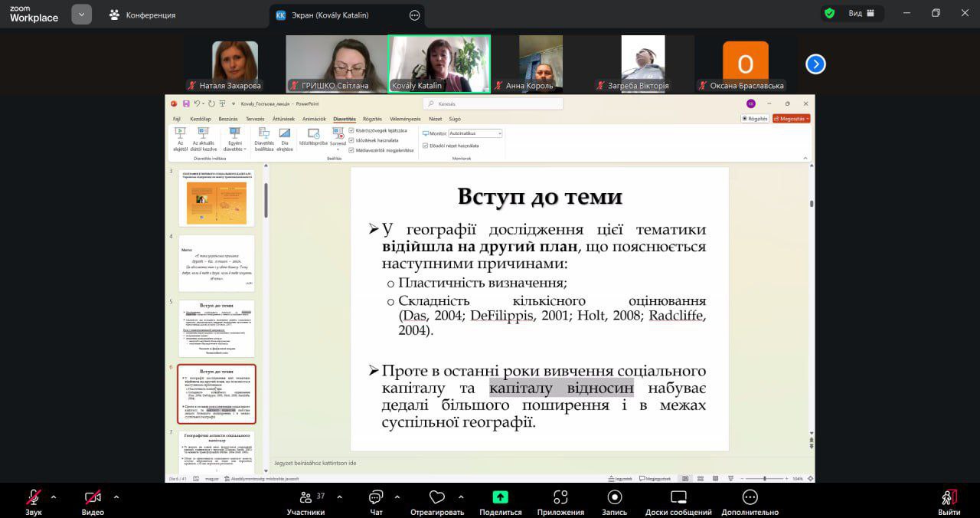980x518 pixels.
Task: Select slide 5 thumbnail in panel
Action: pos(217,328)
